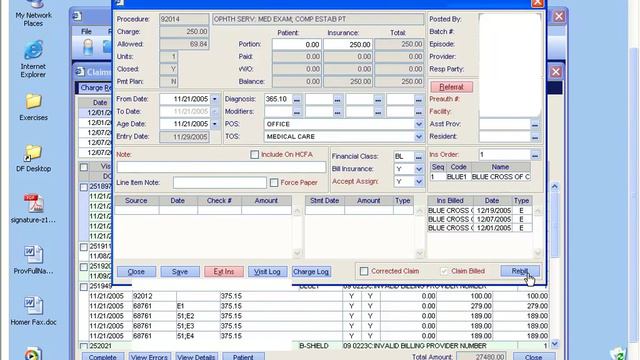This screenshot has height=360, width=640.
Task: Toggle Include On HCFA checkbox
Action: point(255,155)
